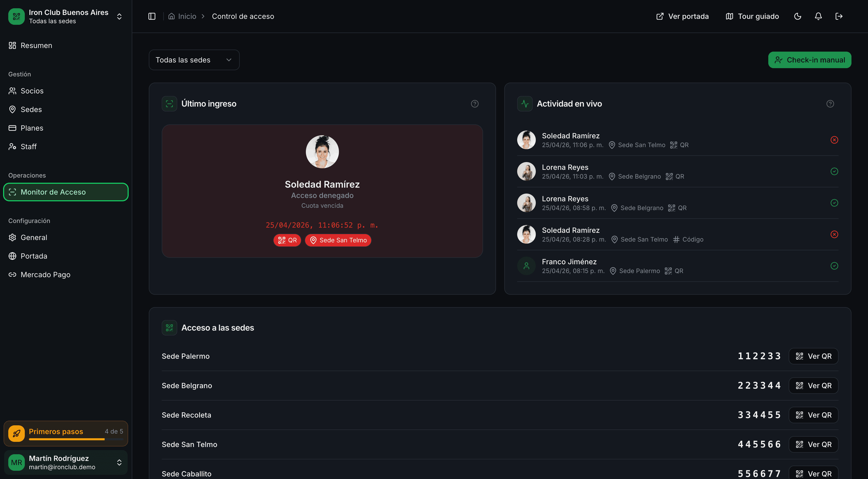Click green approved icon for Franco Jiménez

tap(834, 266)
